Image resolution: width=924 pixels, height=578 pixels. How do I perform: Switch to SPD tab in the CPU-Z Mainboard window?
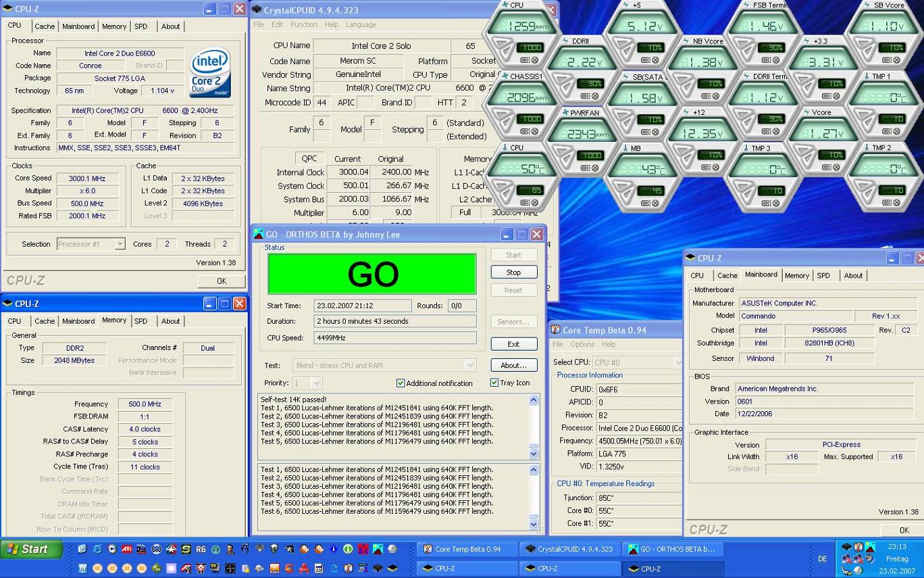click(823, 276)
